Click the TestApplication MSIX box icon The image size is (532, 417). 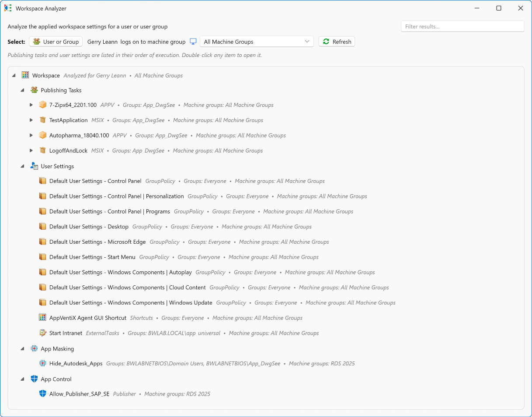click(42, 120)
